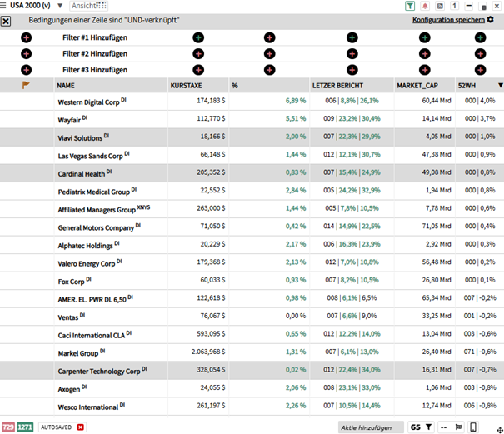
Task: Click the Aktie hinzufügen input field
Action: click(x=366, y=427)
